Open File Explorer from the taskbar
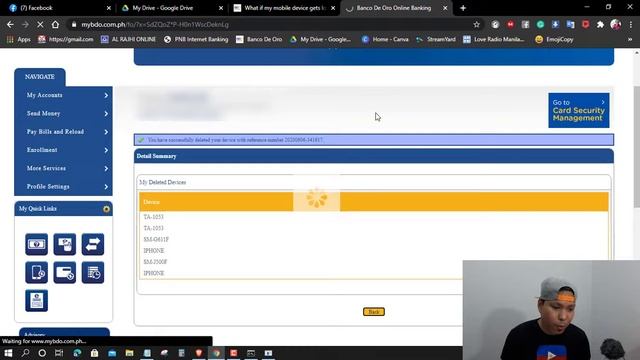The width and height of the screenshot is (640, 360). click(129, 353)
